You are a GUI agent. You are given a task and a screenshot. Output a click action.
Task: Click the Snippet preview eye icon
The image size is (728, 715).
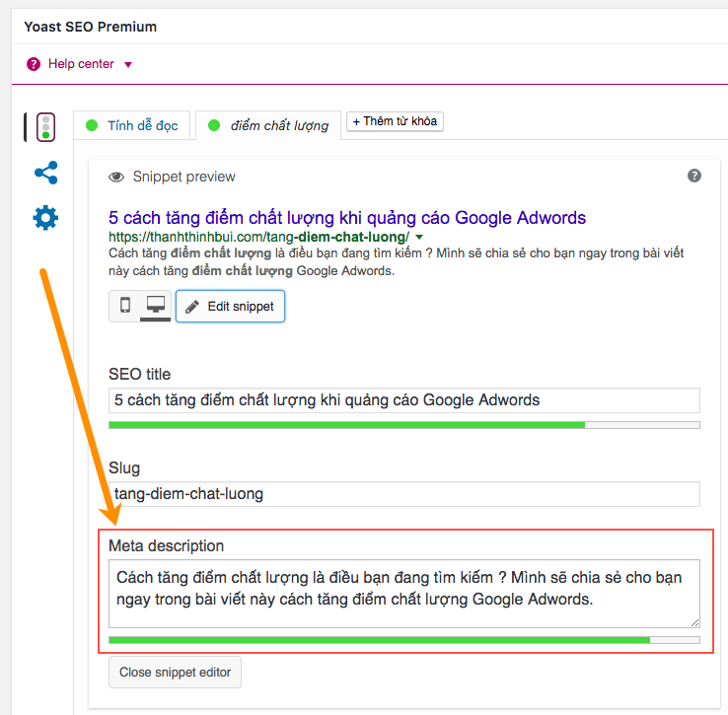coord(116,177)
